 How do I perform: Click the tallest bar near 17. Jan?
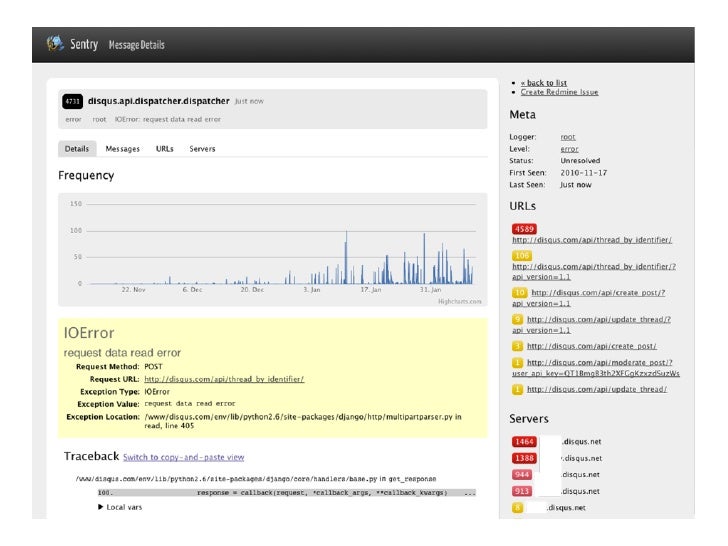tap(346, 257)
